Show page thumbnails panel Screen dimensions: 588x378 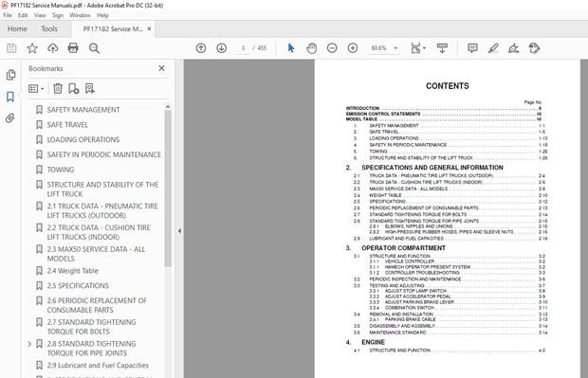coord(10,75)
